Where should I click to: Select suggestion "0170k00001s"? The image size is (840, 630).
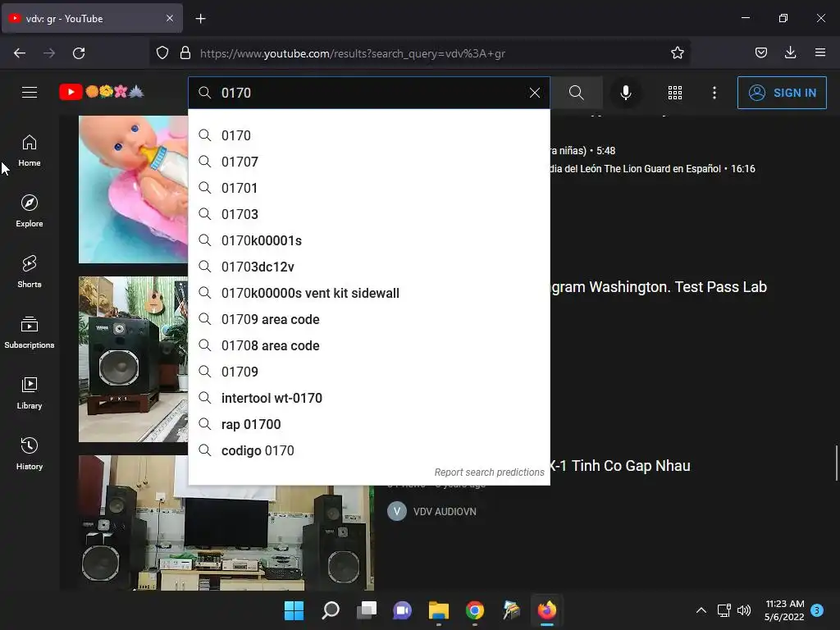pos(369,240)
